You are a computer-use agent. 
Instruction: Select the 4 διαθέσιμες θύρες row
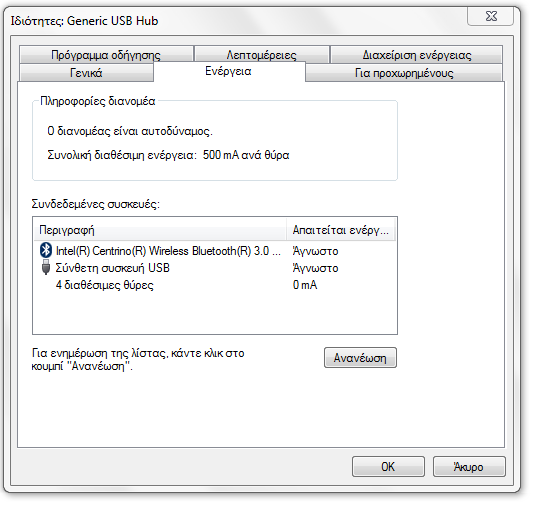click(x=215, y=285)
